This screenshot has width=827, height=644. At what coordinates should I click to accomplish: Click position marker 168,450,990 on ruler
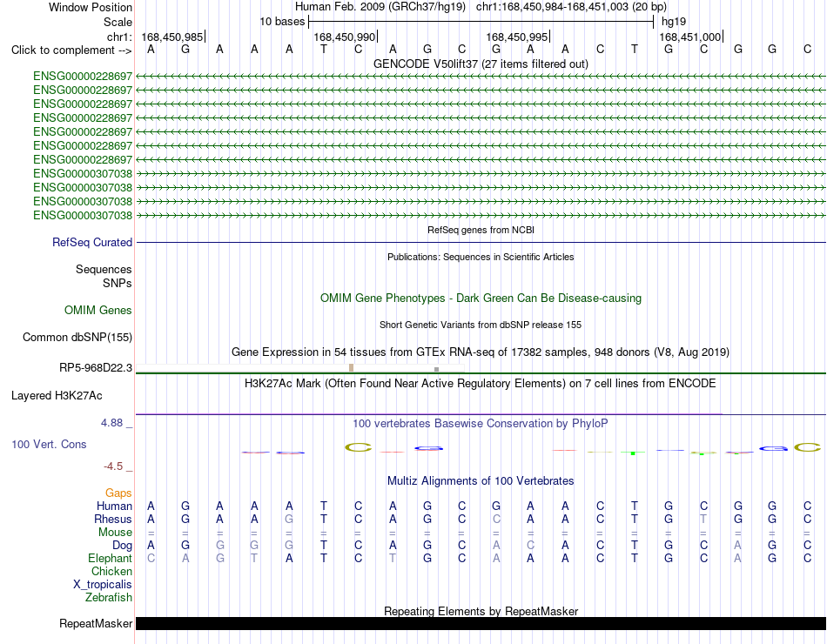point(345,37)
